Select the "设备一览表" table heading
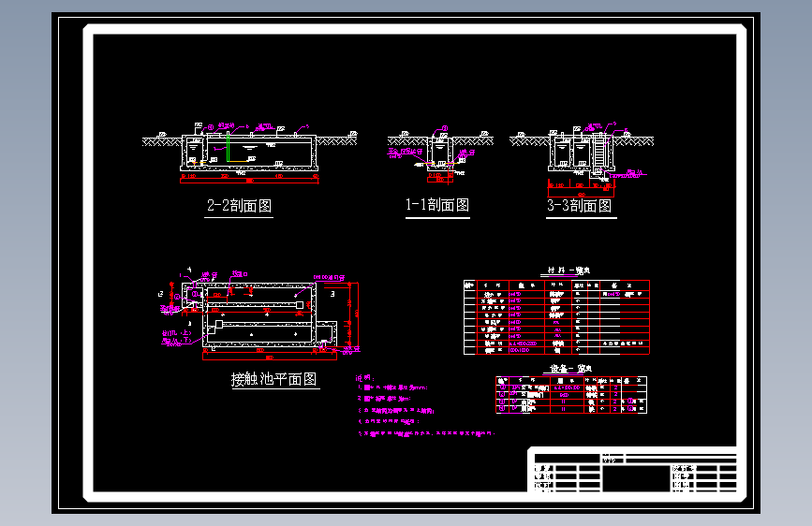 570,369
